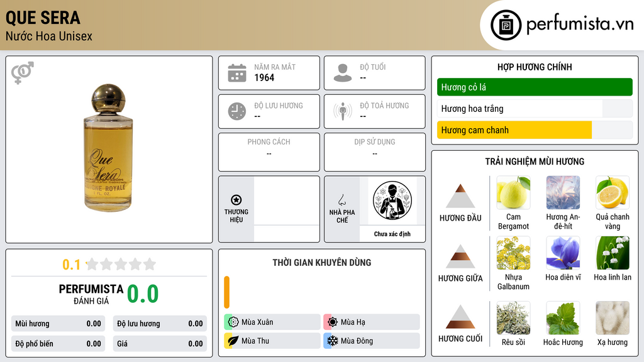The image size is (644, 362).
Task: Open the Hương An-đê-hít note image
Action: point(563,192)
